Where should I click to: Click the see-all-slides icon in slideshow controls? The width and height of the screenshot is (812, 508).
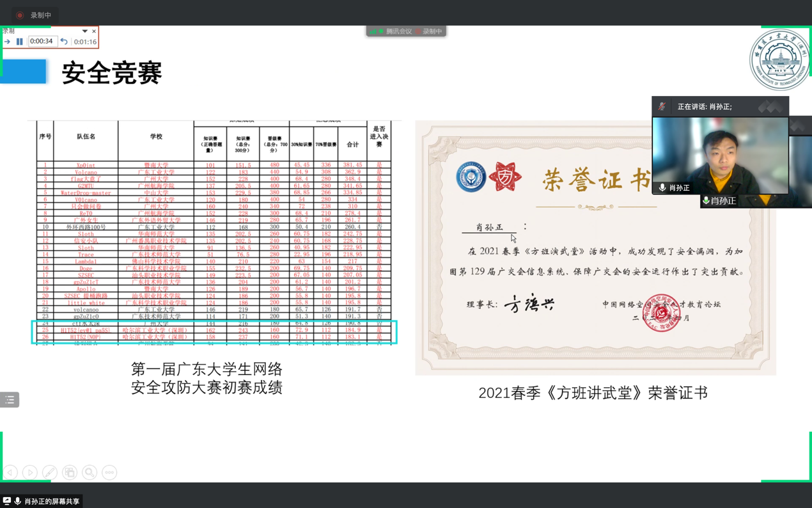point(70,472)
